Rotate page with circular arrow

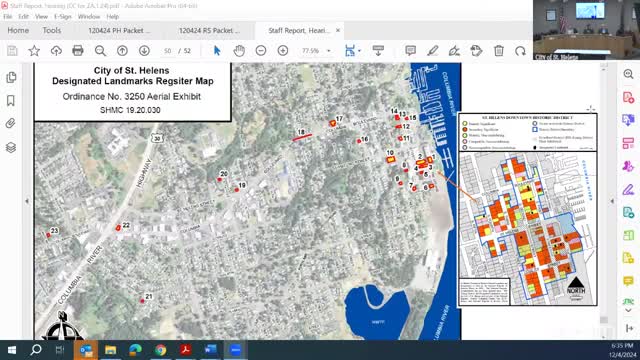click(520, 51)
